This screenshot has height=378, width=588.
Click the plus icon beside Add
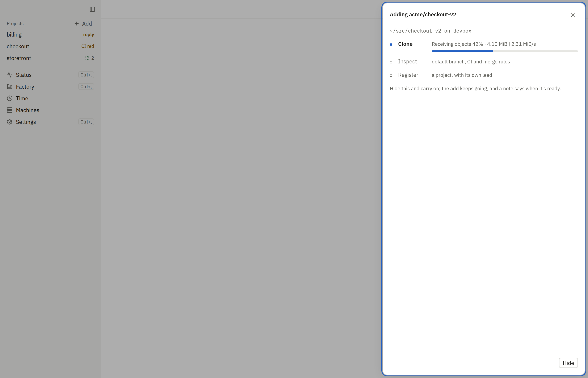click(x=77, y=24)
